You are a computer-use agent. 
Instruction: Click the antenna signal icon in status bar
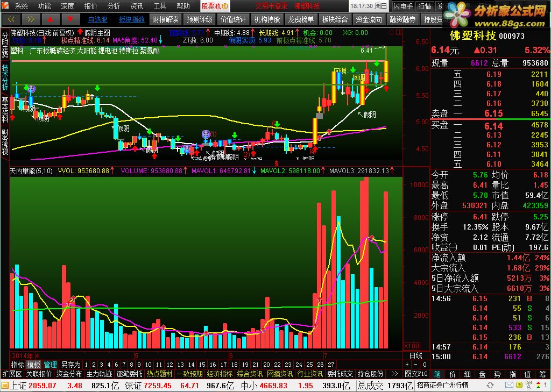(528, 386)
